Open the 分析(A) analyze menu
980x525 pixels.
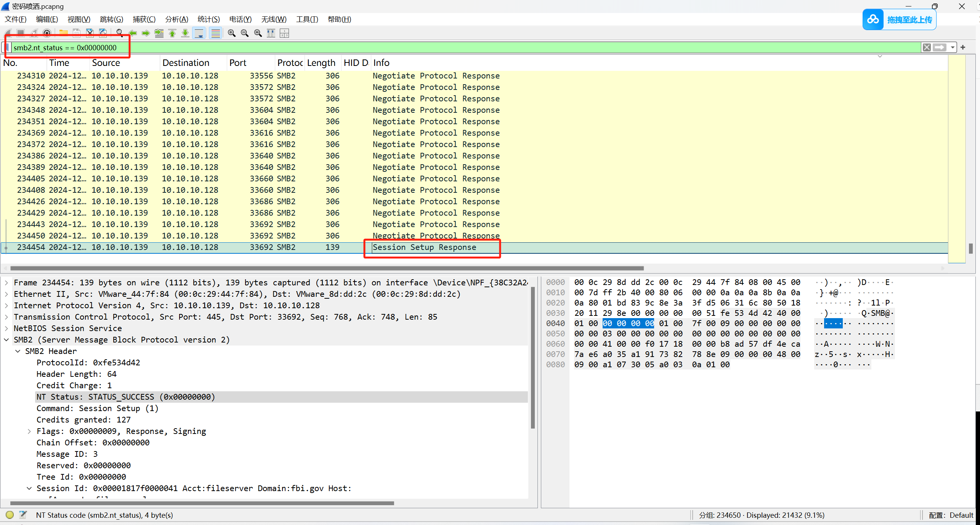tap(176, 19)
